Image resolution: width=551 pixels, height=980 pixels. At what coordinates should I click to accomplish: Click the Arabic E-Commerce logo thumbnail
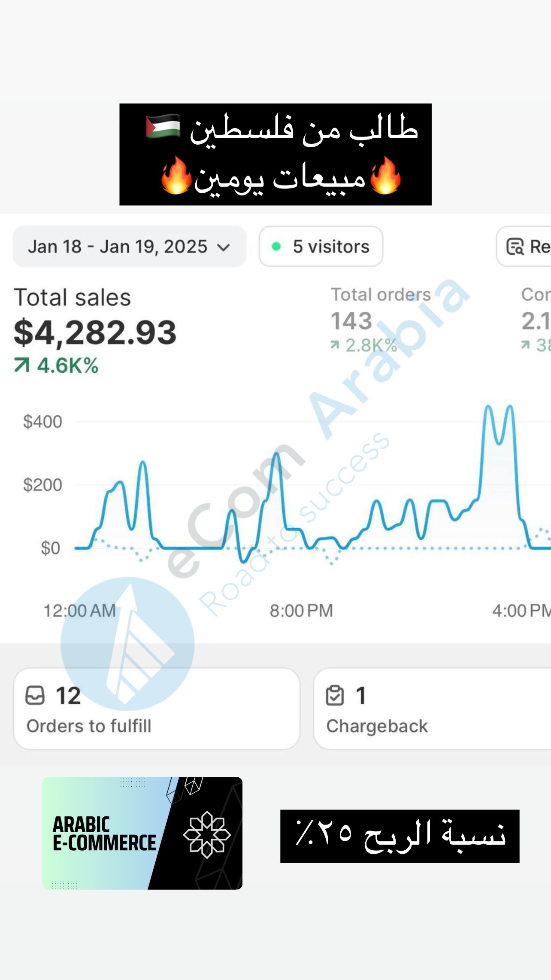(142, 833)
